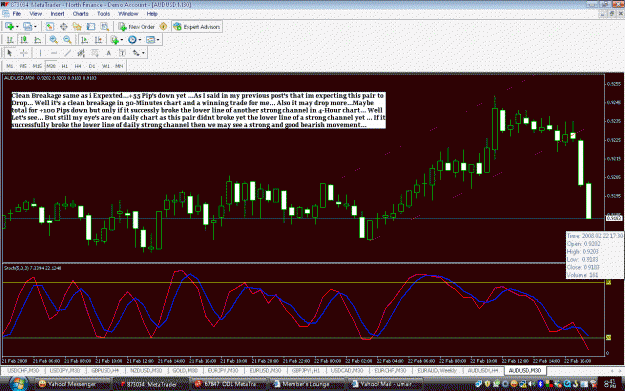Open Yahoo! Messenger from the taskbar
Image resolution: width=625 pixels, height=391 pixels.
pyautogui.click(x=72, y=384)
